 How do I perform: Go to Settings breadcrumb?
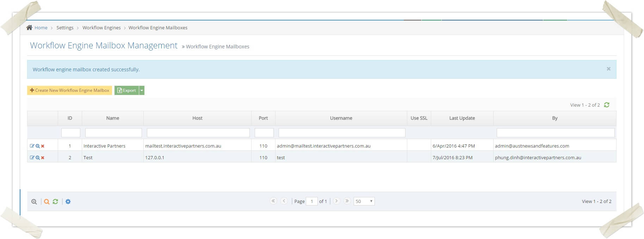coord(65,28)
